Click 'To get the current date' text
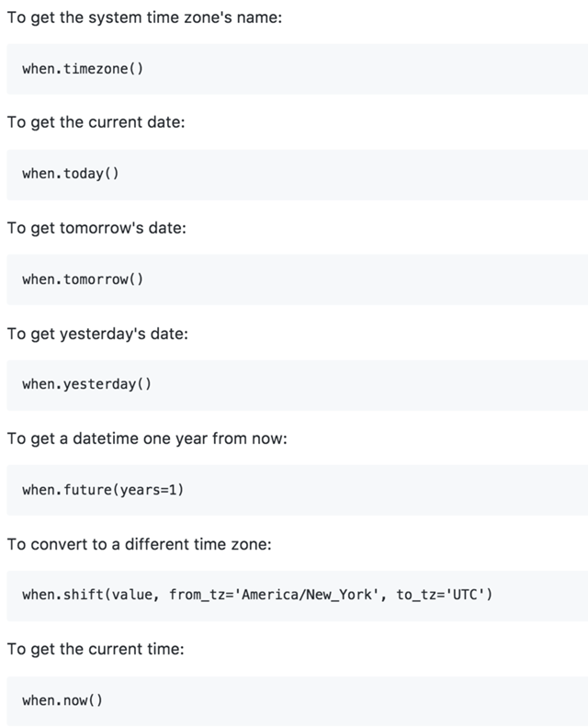The image size is (588, 727). pyautogui.click(x=96, y=122)
